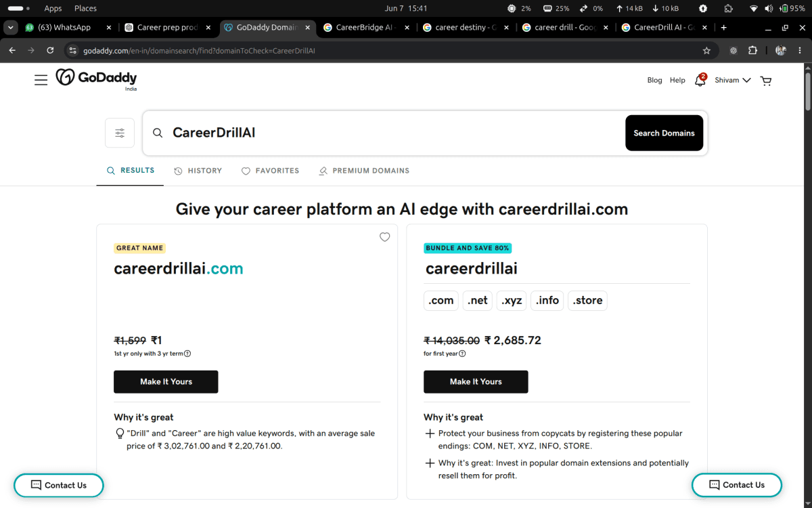Switch to the Career prep tab
The image size is (812, 508).
tap(168, 28)
